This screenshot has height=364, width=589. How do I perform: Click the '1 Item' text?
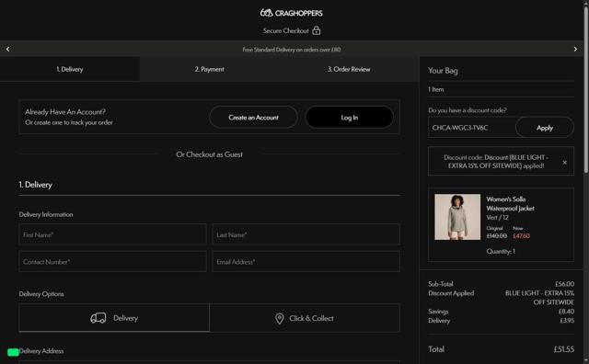(435, 89)
